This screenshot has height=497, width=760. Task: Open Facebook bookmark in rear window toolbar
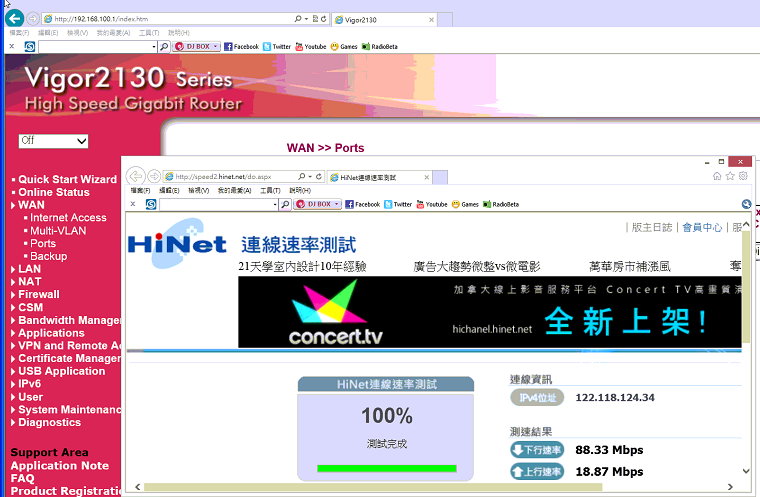(241, 47)
